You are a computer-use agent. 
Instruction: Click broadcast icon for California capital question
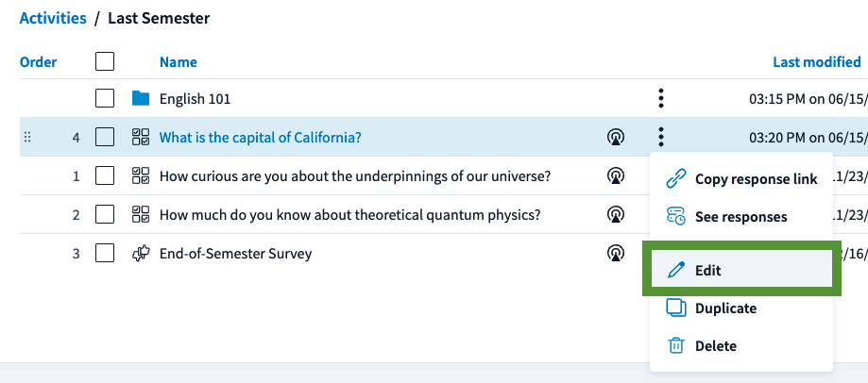click(x=616, y=137)
